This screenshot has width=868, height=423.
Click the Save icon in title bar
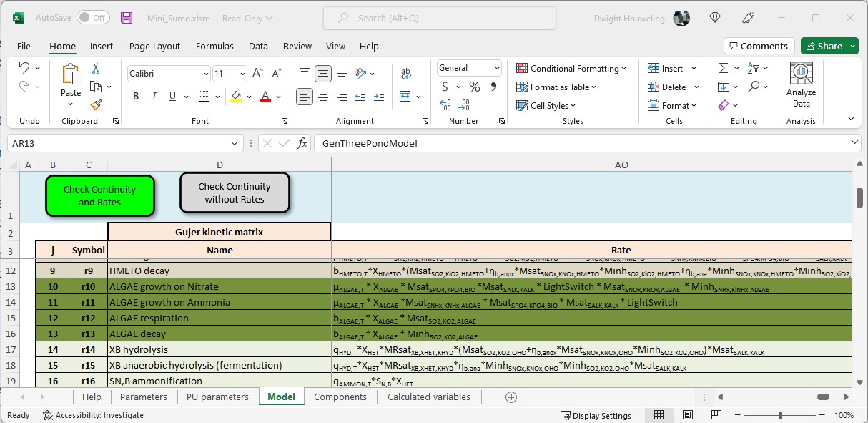[x=127, y=18]
